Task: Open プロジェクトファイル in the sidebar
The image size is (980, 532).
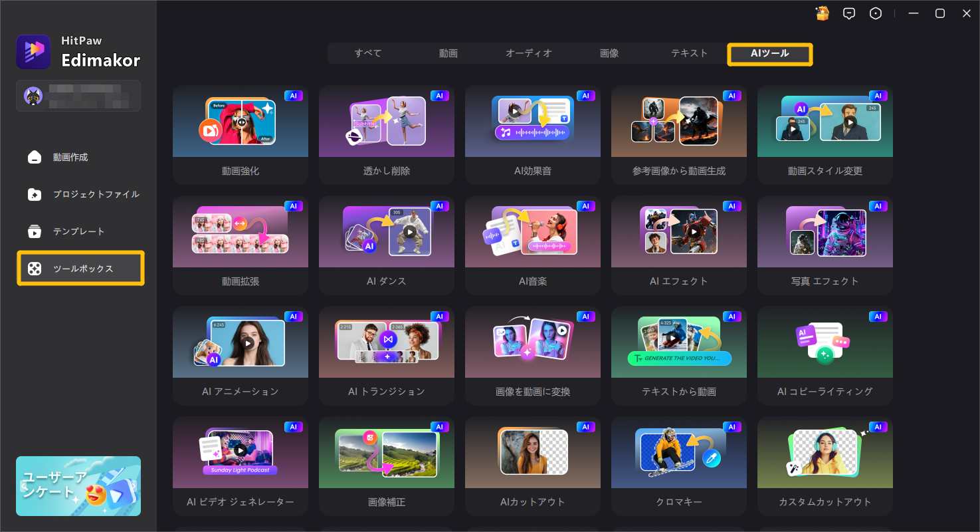Action: [x=96, y=195]
